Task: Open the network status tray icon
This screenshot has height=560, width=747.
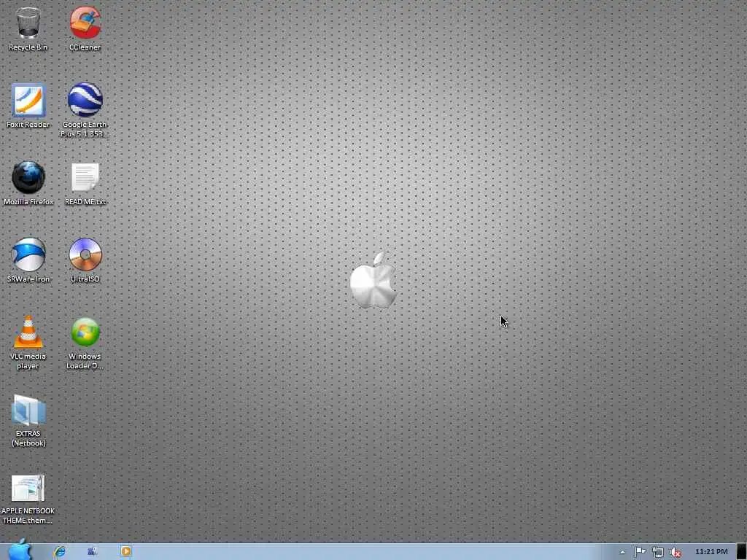Action: pos(658,552)
